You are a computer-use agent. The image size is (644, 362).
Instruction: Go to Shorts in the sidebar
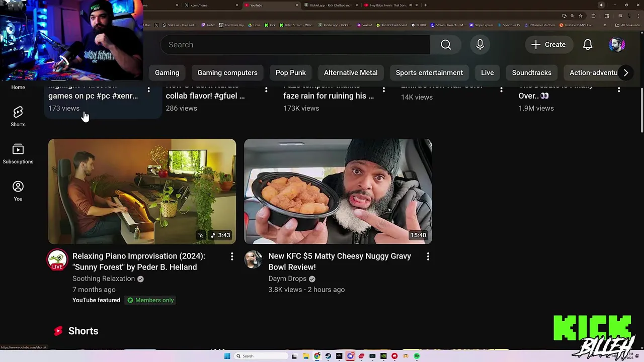[x=18, y=116]
